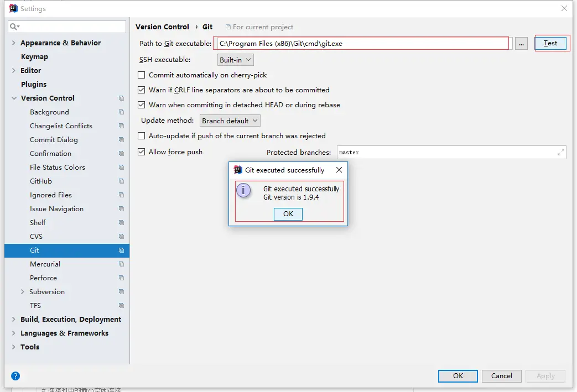Click the project-level icon beside File Status Colors
This screenshot has width=577, height=392.
pos(122,168)
